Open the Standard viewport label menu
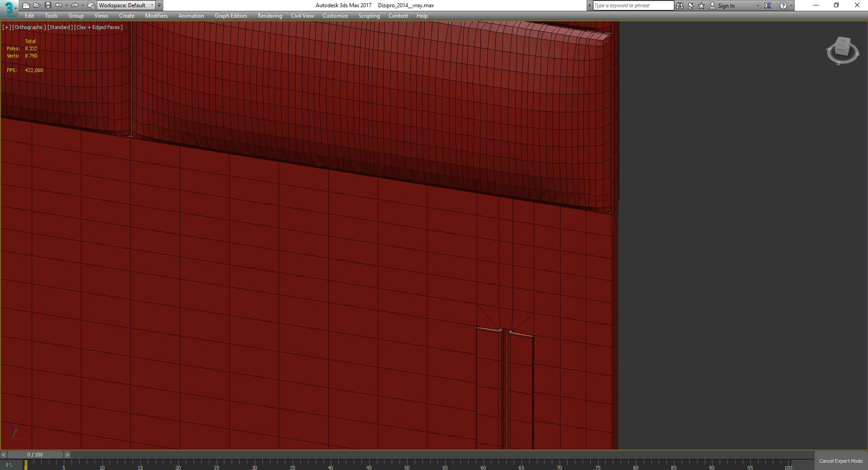 (x=60, y=27)
